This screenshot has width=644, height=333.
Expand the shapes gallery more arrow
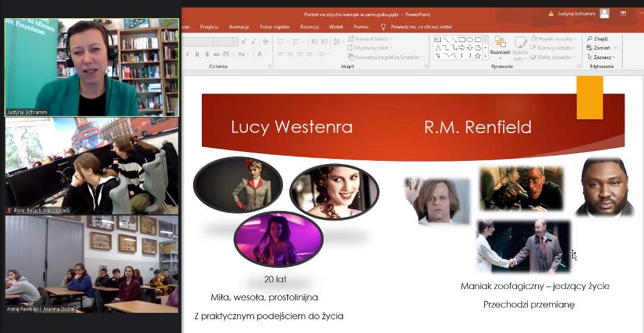[486, 56]
